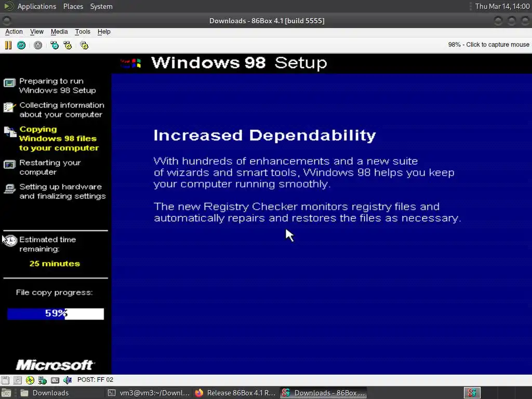The height and width of the screenshot is (399, 532).
Task: Open the Media menu
Action: pos(59,32)
